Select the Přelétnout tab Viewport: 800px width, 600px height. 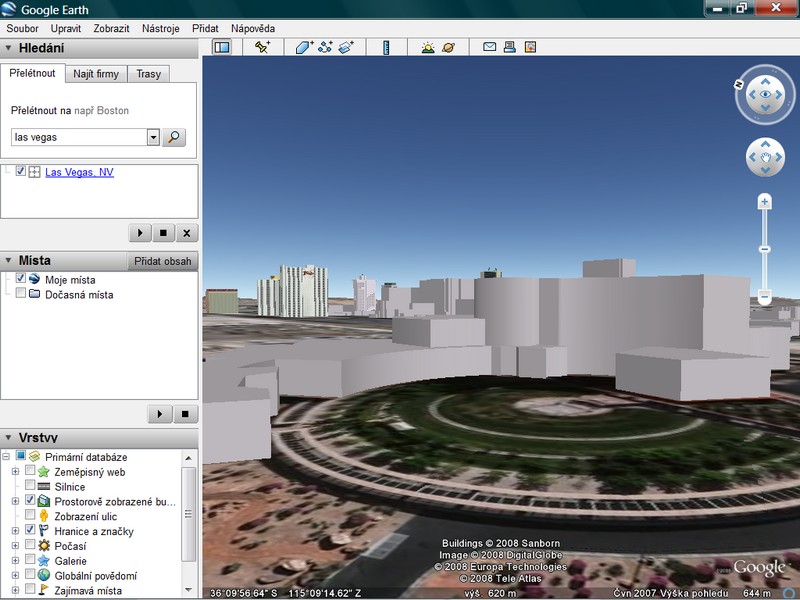click(x=32, y=73)
